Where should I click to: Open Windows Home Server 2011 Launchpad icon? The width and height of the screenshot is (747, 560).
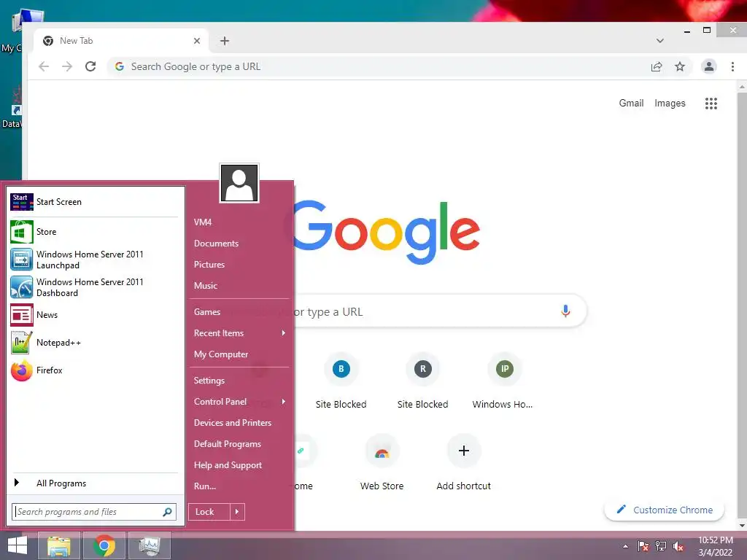21,260
